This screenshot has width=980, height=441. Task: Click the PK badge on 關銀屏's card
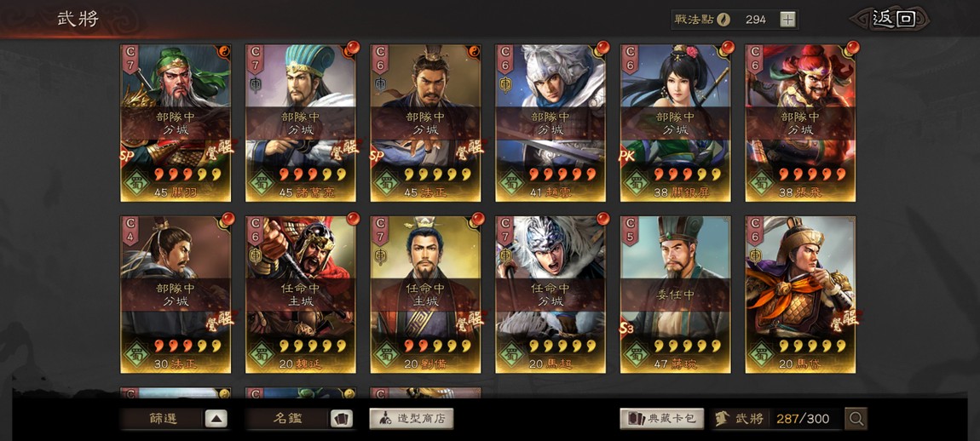coord(627,156)
